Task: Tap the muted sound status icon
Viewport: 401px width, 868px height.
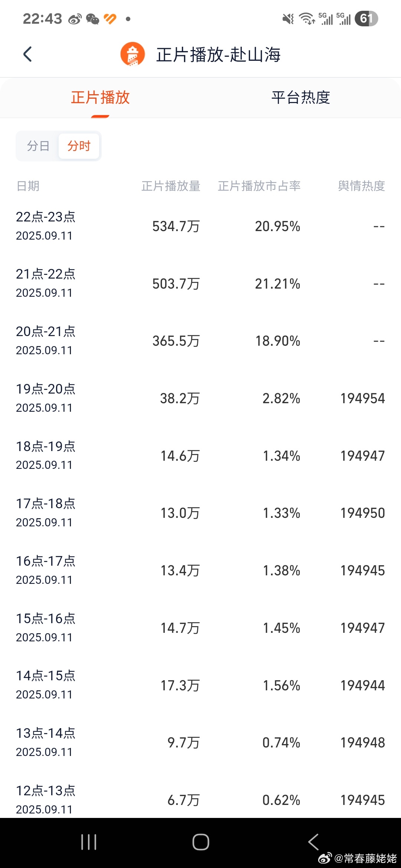Action: [x=288, y=19]
